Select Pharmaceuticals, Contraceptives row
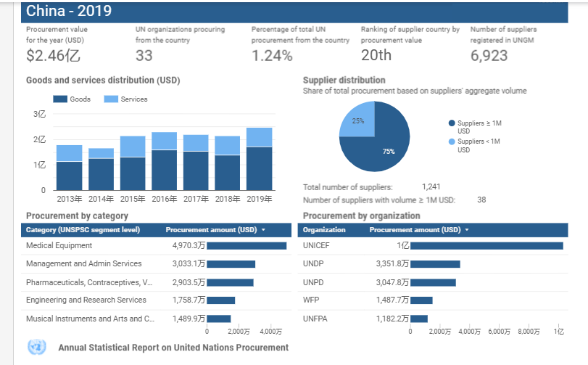The width and height of the screenshot is (588, 365). click(x=156, y=282)
